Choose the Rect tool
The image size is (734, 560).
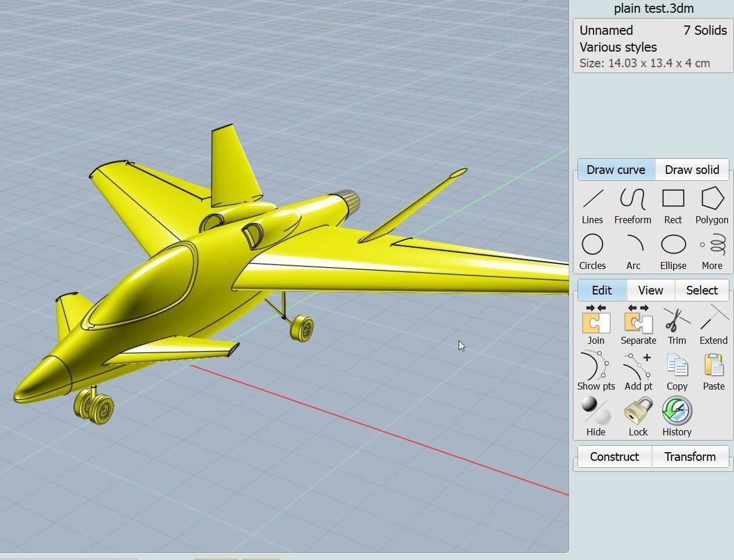(x=673, y=206)
